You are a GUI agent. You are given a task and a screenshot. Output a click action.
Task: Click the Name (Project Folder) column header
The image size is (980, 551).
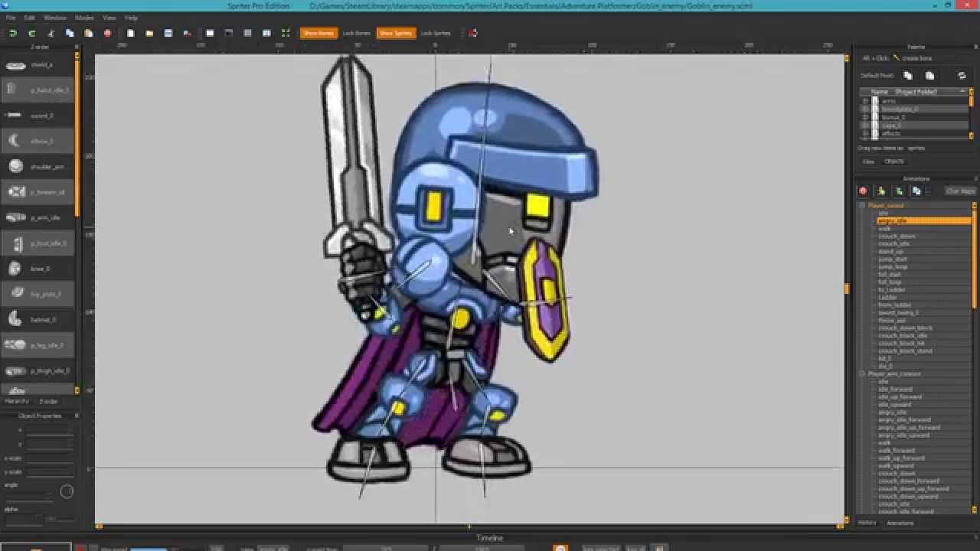tap(915, 92)
